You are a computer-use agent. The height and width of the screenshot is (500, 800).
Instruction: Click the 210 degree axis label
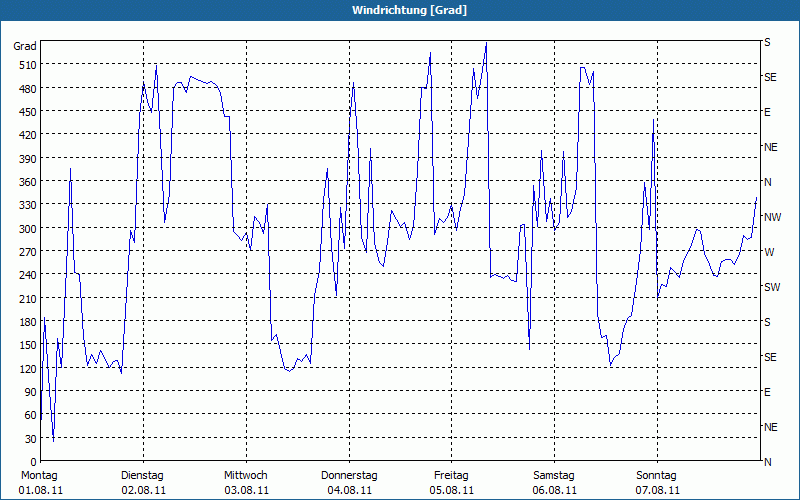click(28, 298)
